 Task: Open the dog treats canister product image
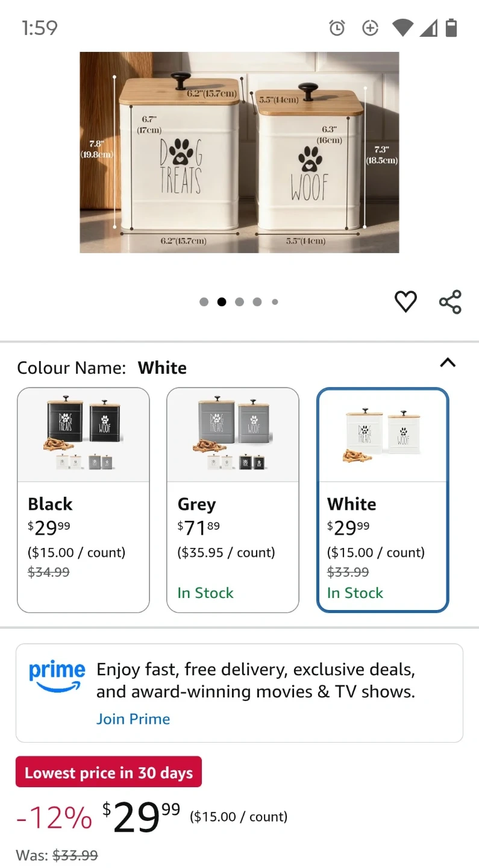[x=239, y=153]
